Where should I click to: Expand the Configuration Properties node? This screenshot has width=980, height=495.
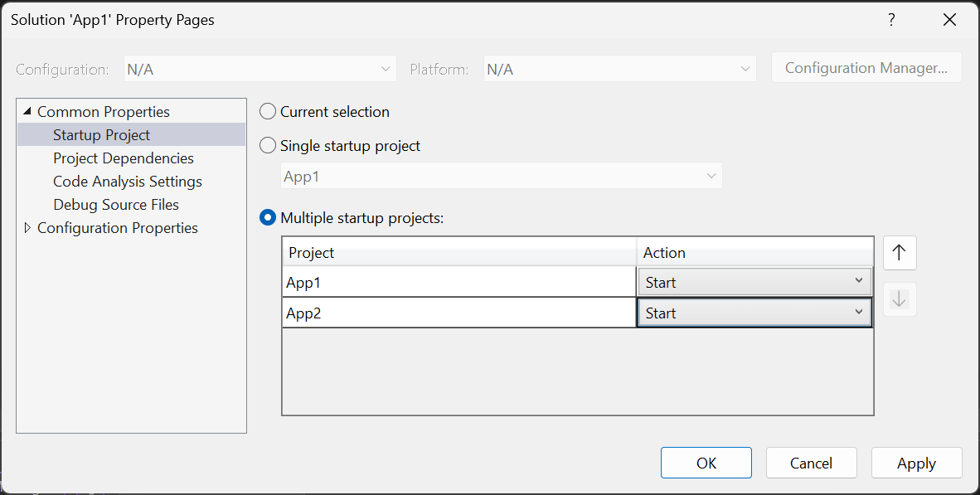pos(27,228)
